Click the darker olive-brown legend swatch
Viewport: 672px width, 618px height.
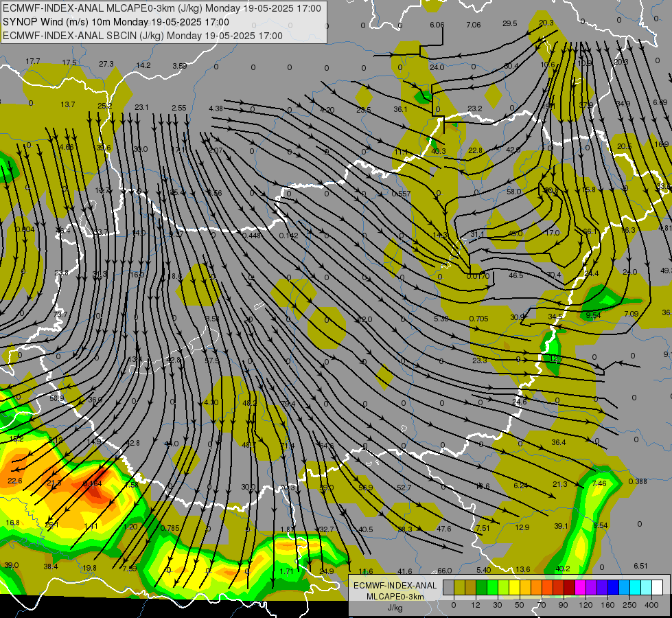pyautogui.click(x=471, y=588)
